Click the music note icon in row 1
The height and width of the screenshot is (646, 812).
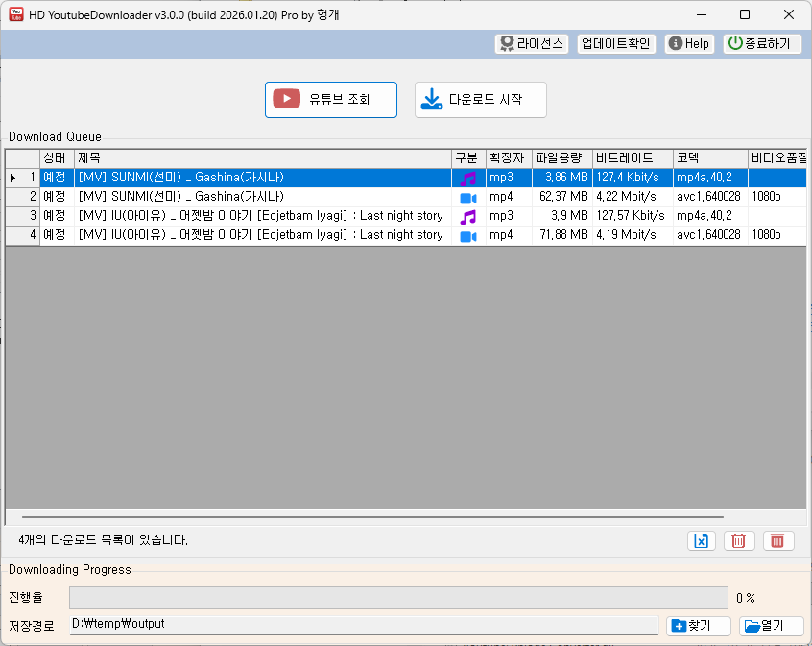point(468,179)
